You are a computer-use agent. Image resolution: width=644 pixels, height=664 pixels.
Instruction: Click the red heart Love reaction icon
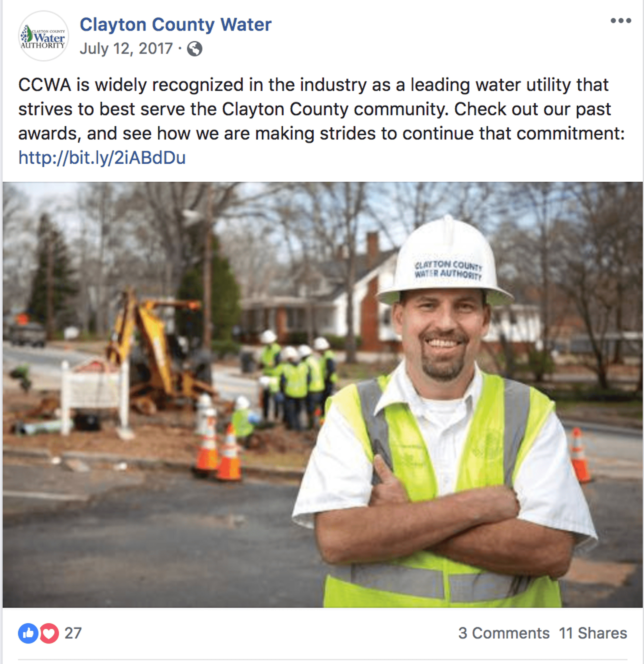coord(49,633)
